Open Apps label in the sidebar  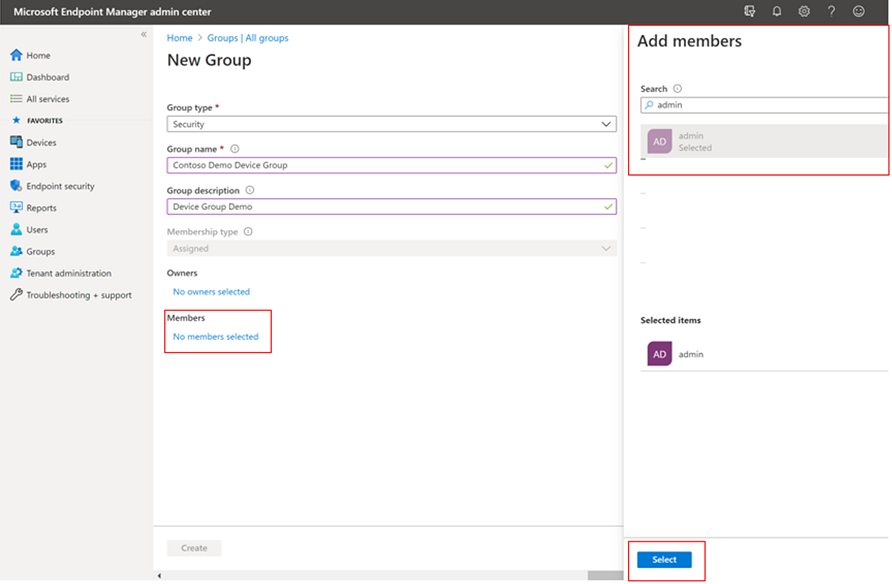click(x=36, y=164)
